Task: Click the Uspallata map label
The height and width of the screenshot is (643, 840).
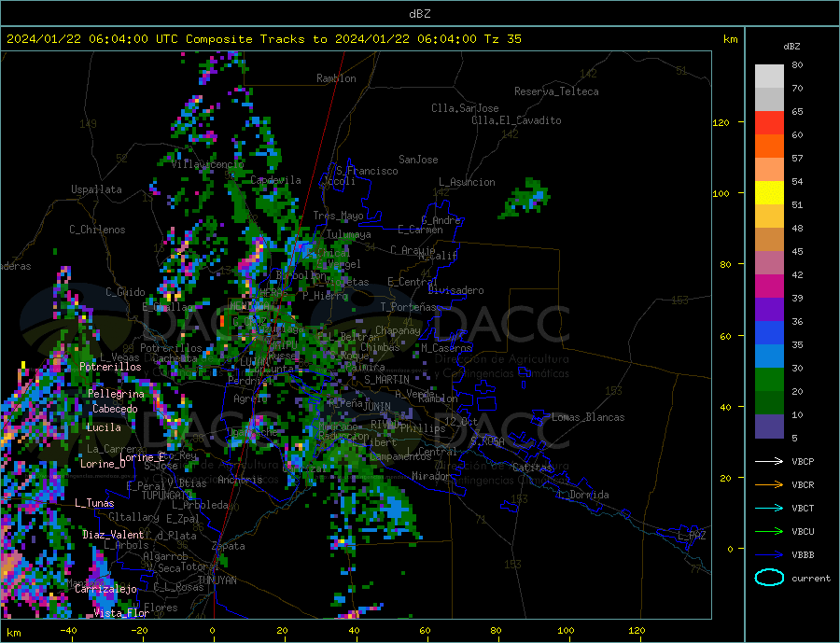Action: [96, 189]
